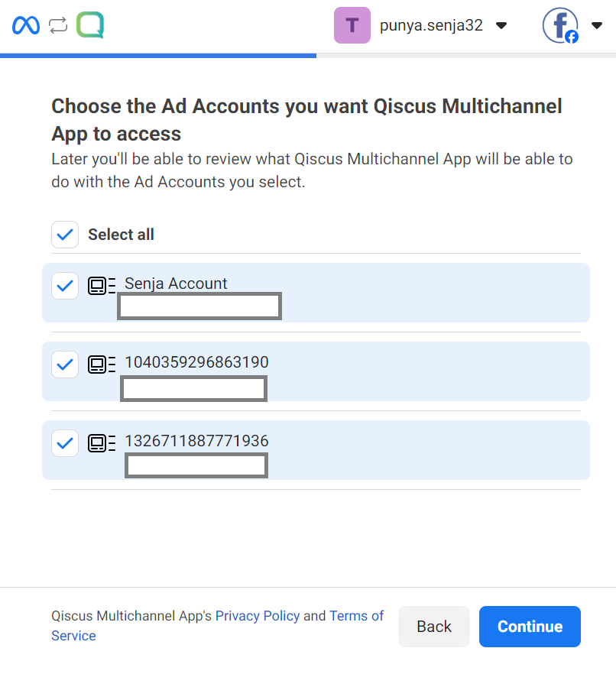Open the Privacy Policy link
616x674 pixels.
coord(258,616)
